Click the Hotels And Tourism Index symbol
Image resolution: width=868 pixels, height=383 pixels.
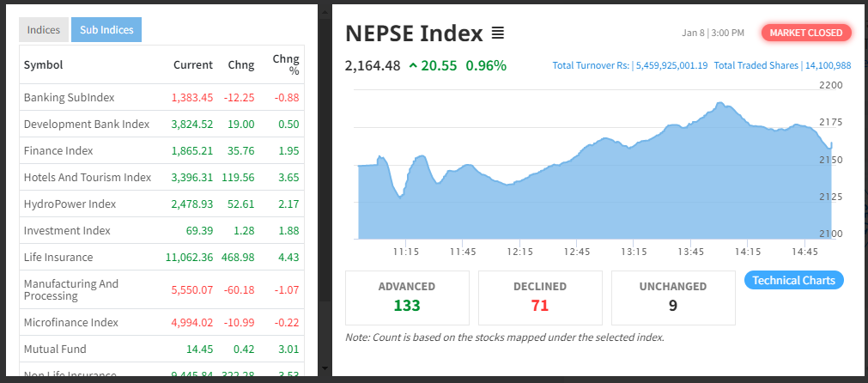click(87, 177)
